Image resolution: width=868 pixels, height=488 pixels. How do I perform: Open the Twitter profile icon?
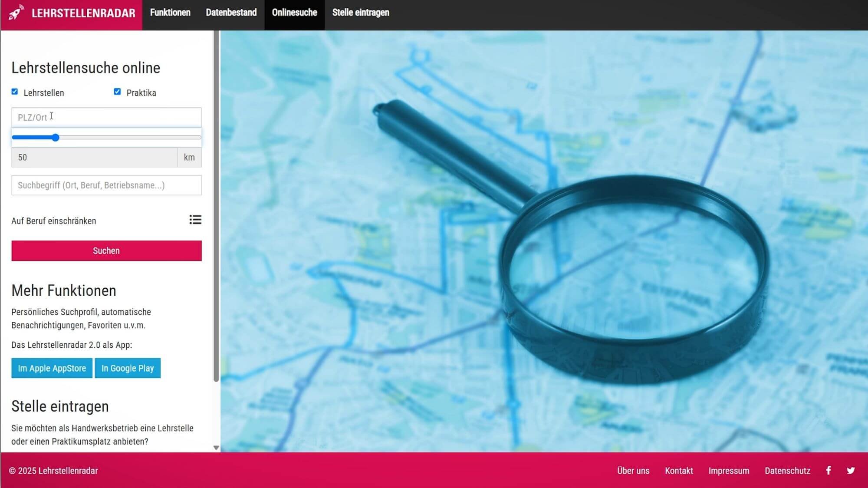pyautogui.click(x=851, y=471)
